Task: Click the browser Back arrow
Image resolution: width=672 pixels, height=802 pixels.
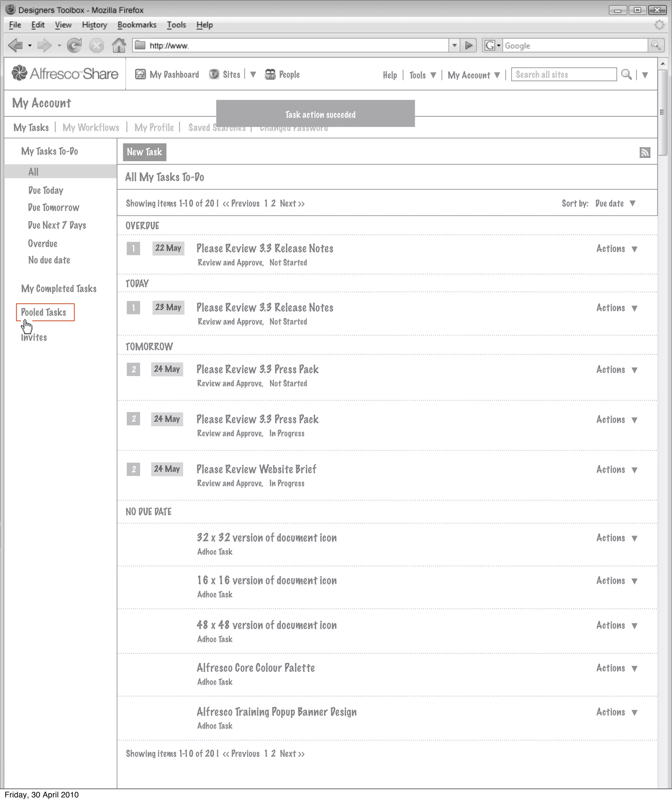Action: (15, 46)
